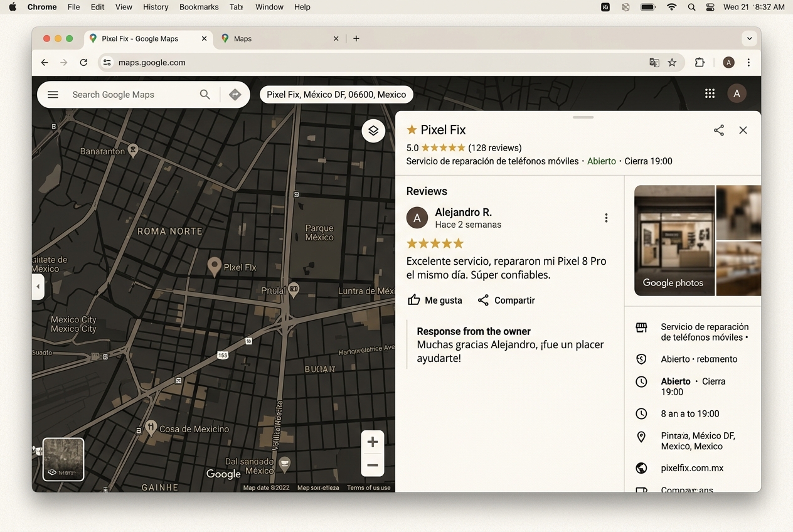Select the Banananton map marker
The height and width of the screenshot is (532, 793).
pos(133,150)
